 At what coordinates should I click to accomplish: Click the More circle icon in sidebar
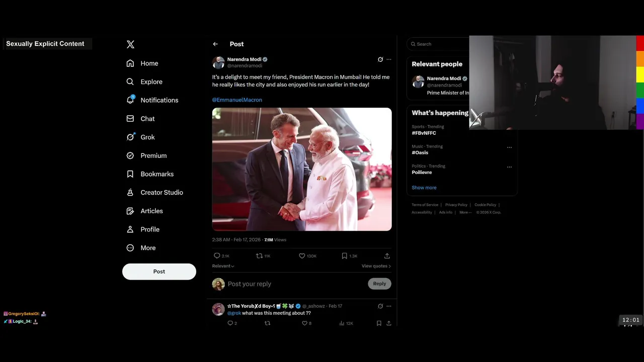[130, 248]
